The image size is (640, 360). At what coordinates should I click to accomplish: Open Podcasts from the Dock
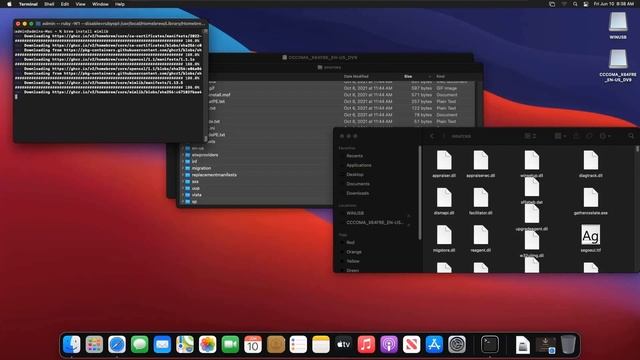(x=389, y=344)
